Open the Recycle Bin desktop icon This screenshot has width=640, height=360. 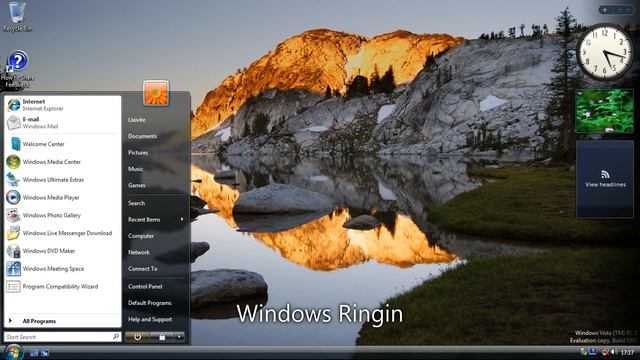click(x=17, y=16)
